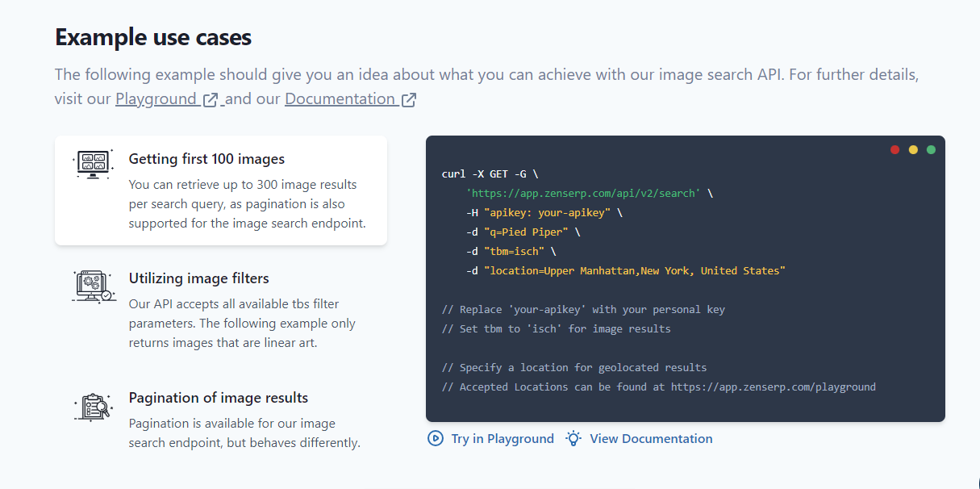Click the play circle icon

pos(436,439)
